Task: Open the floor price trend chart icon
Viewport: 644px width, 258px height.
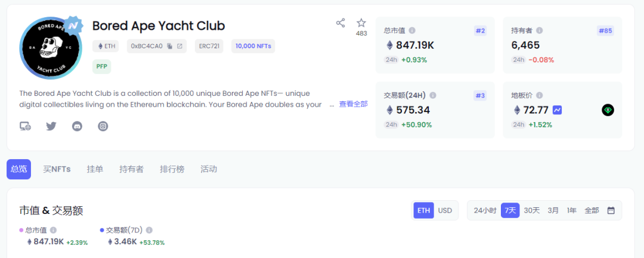Action: tap(558, 110)
